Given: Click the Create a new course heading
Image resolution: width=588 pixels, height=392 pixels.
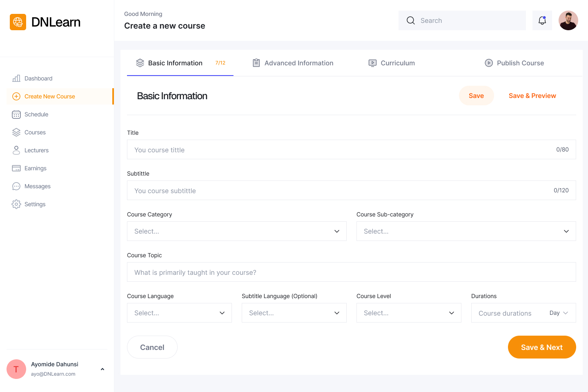Looking at the screenshot, I should click(165, 26).
